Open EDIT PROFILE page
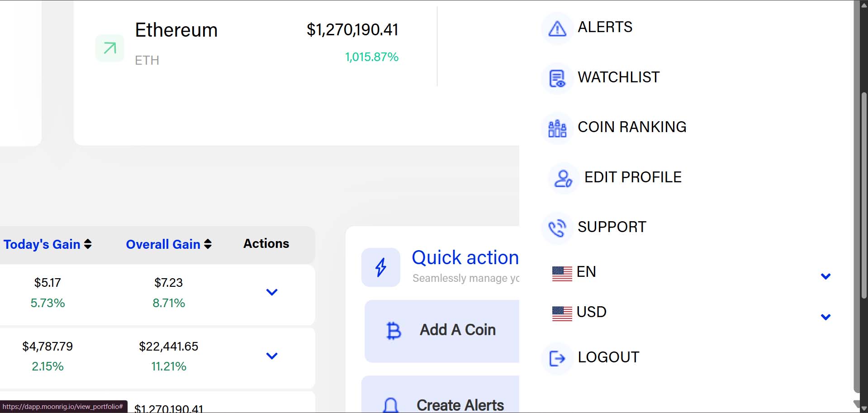The height and width of the screenshot is (413, 868). coord(633,177)
